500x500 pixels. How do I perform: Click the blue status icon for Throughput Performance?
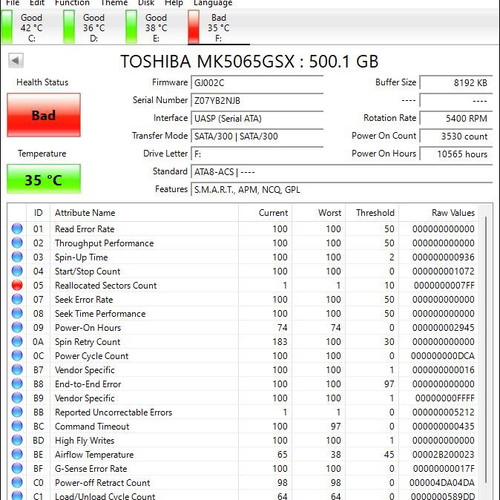pyautogui.click(x=17, y=243)
